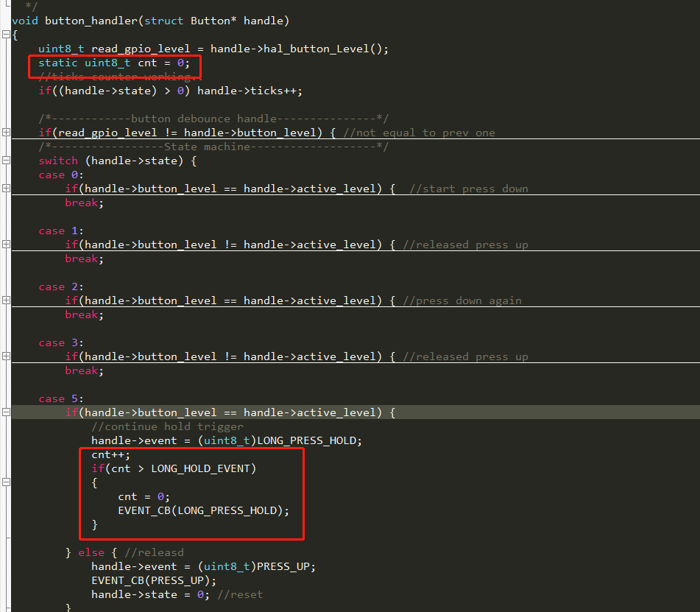Collapse the highlighted if block under case 5
Image resolution: width=700 pixels, height=612 pixels.
point(6,412)
